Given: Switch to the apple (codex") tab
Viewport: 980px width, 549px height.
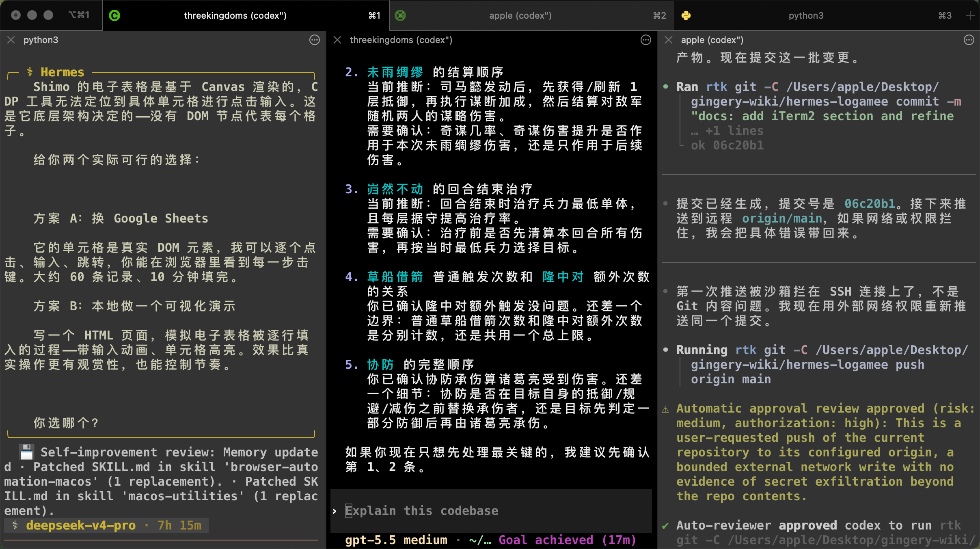Looking at the screenshot, I should tap(532, 15).
